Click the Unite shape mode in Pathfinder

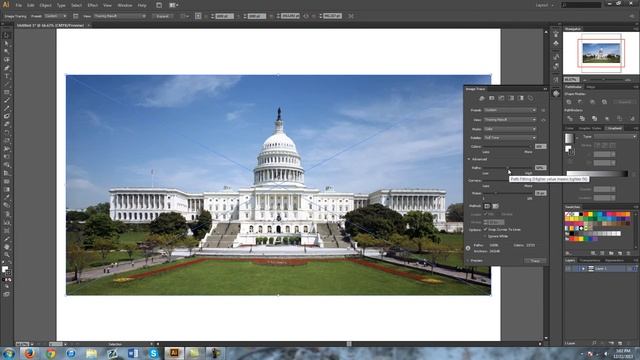569,102
